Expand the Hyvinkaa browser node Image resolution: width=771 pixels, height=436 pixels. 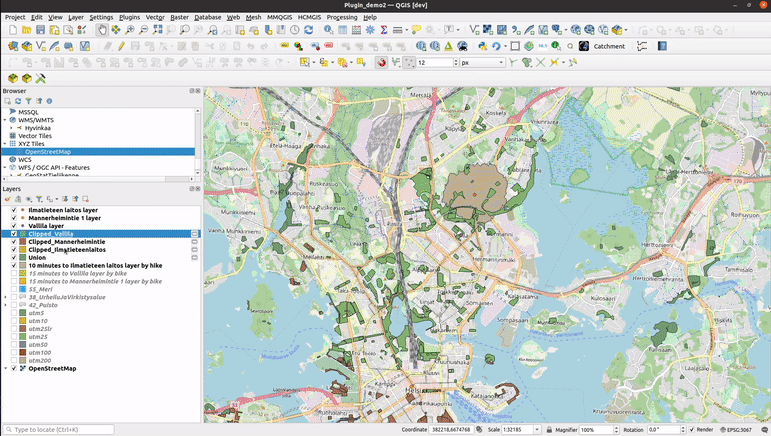coord(11,128)
